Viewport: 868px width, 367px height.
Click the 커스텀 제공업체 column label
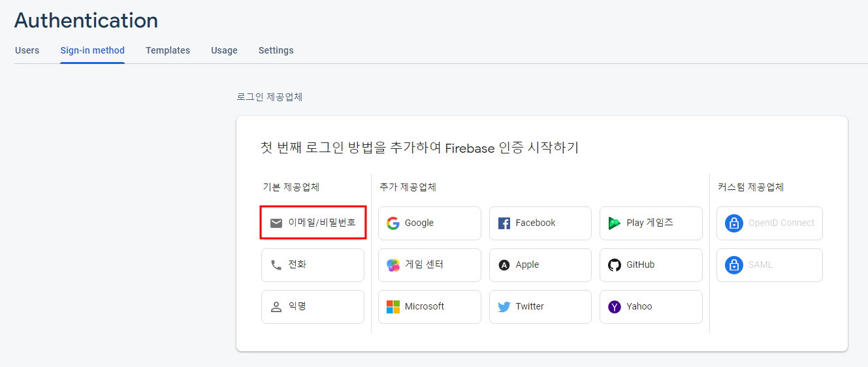(750, 187)
